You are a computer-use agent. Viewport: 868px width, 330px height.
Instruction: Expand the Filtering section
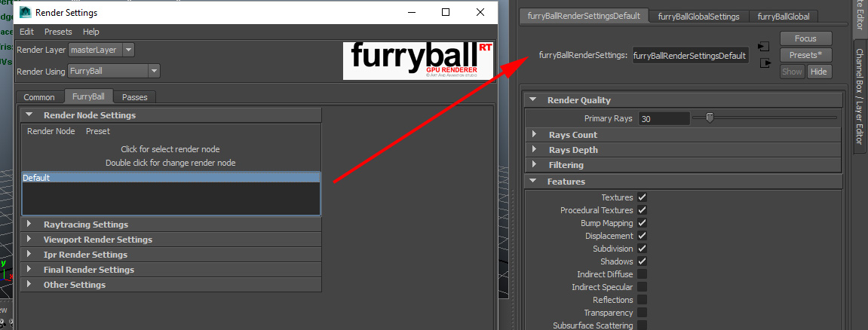click(x=683, y=165)
